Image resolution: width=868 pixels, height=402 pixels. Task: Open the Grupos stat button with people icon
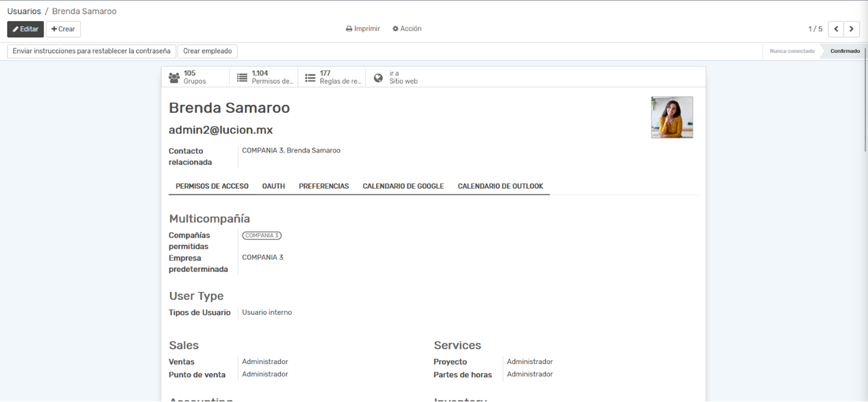coord(174,77)
